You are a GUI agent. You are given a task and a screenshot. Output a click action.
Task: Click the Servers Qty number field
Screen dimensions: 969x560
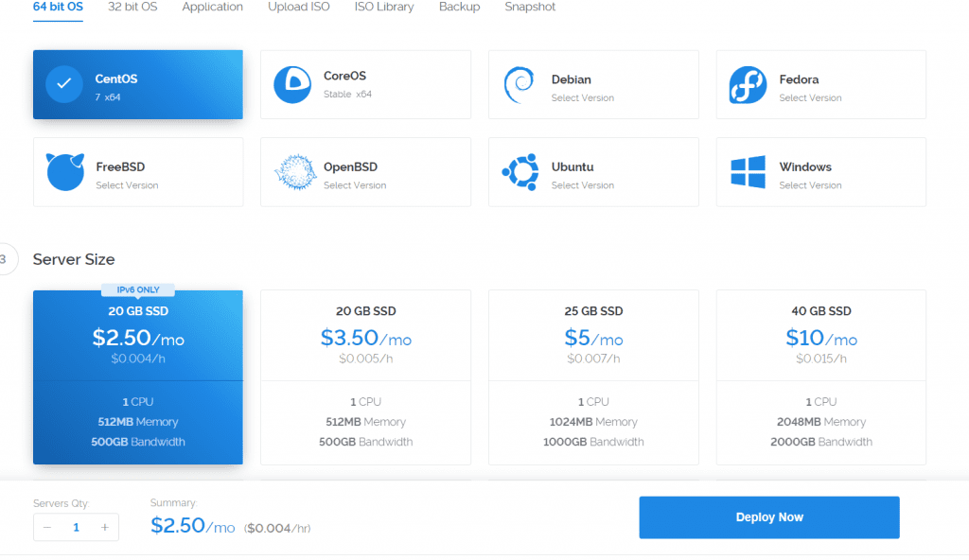[x=76, y=527]
